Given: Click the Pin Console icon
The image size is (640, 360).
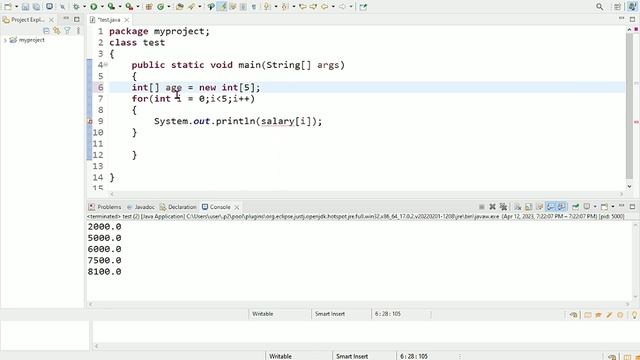Looking at the screenshot, I should [x=576, y=207].
